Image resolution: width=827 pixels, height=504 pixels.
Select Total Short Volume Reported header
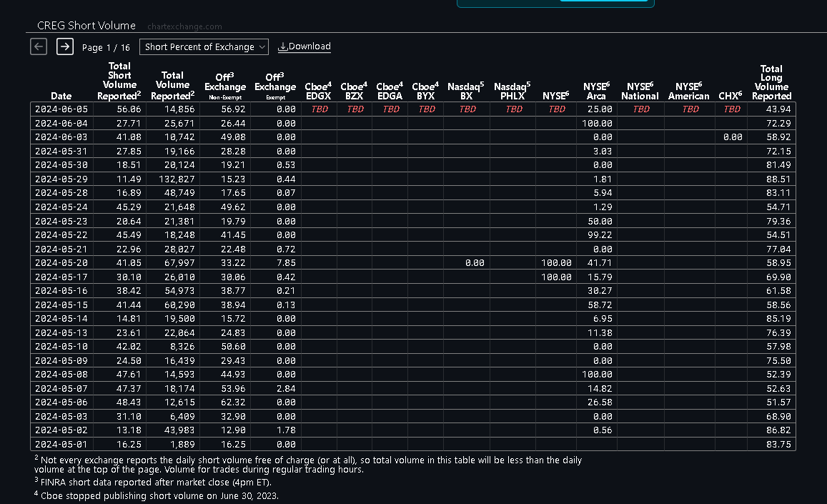click(119, 81)
